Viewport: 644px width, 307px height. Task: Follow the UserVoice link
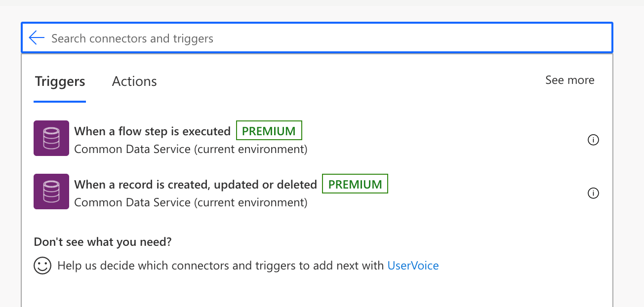click(x=413, y=265)
